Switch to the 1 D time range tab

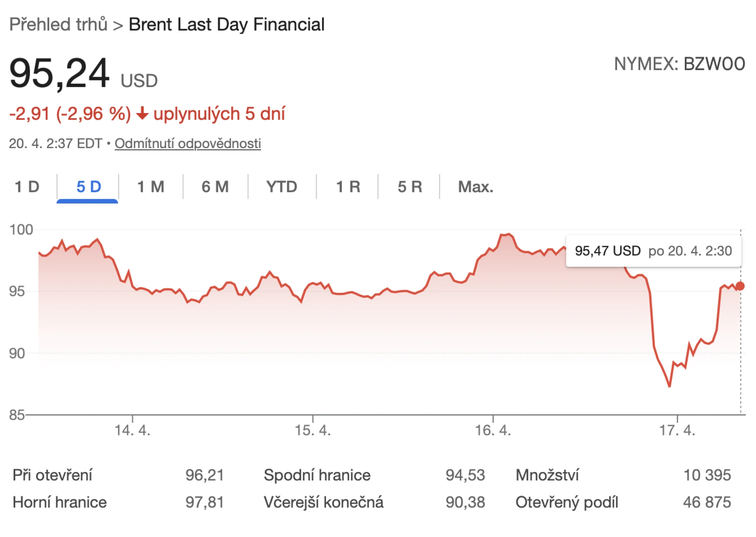pos(27,187)
